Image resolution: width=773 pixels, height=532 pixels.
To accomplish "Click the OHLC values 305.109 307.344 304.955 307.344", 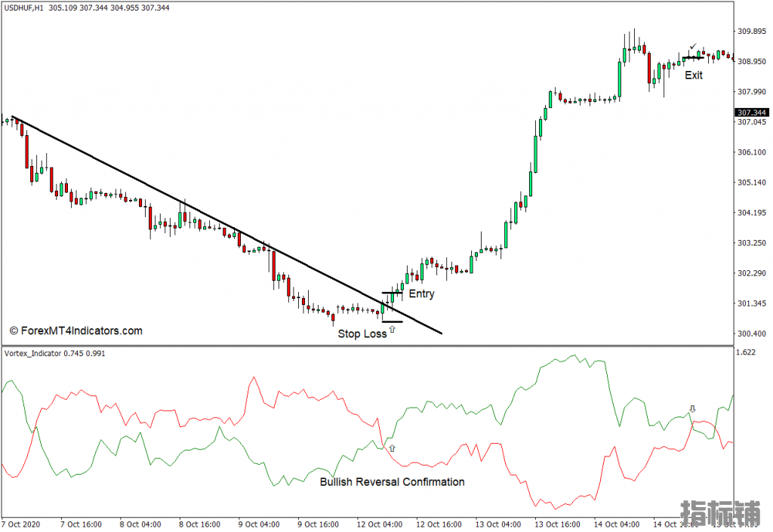I will pyautogui.click(x=109, y=8).
